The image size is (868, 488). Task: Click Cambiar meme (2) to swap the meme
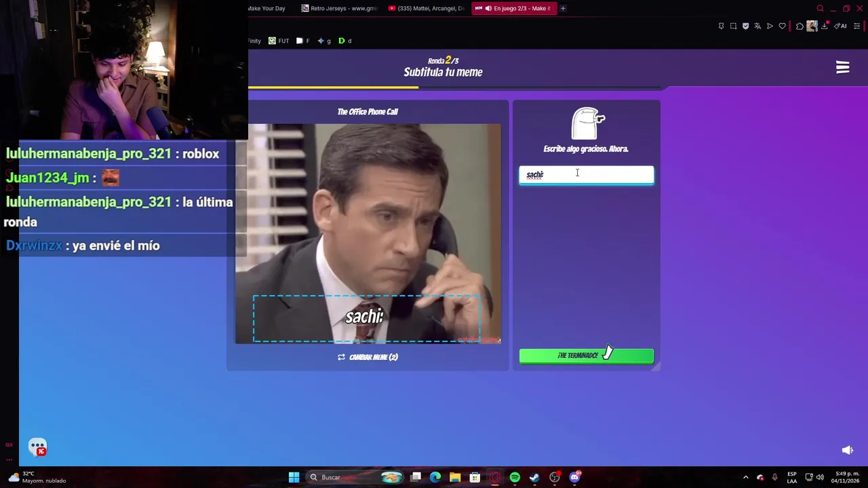pyautogui.click(x=368, y=357)
